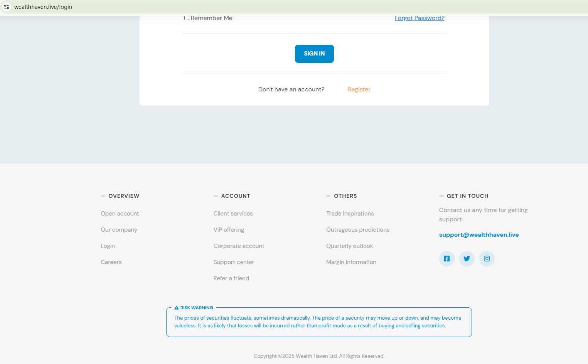Follow the Register link
This screenshot has width=588, height=364.
coord(359,89)
